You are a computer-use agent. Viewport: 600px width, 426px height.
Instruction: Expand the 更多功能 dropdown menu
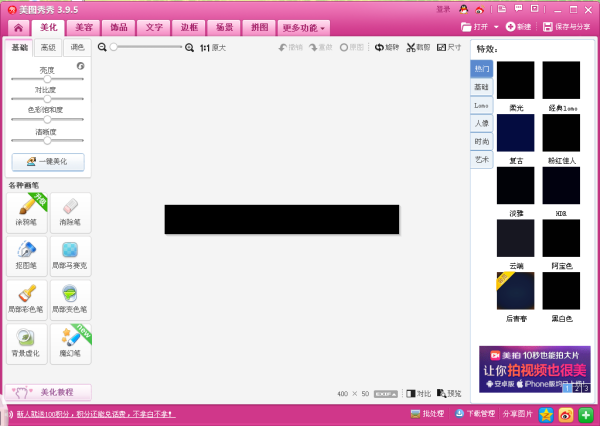coord(303,27)
